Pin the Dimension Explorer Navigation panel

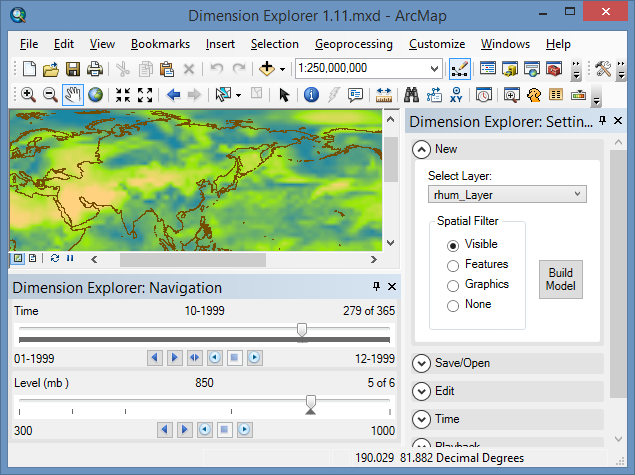tap(376, 286)
